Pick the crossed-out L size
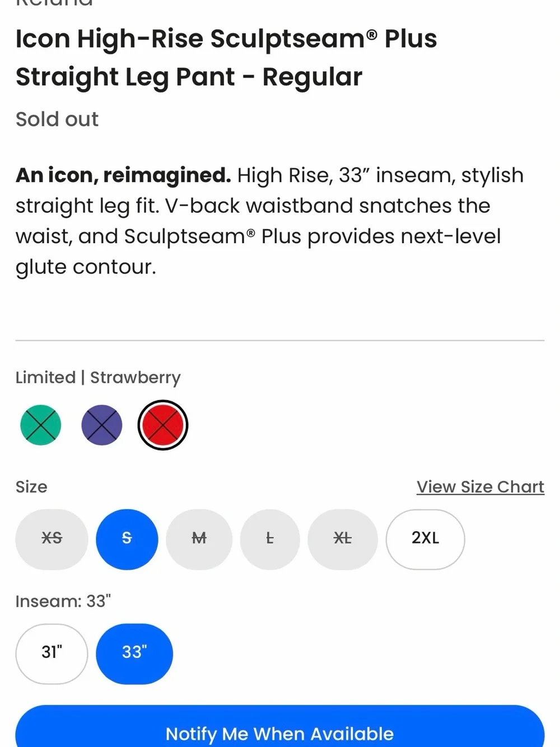This screenshot has width=560, height=747. [270, 539]
